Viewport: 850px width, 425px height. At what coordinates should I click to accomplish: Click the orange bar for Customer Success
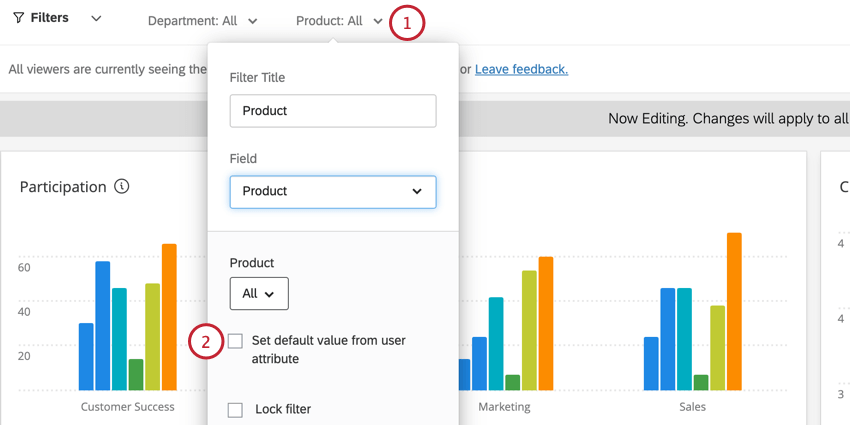coord(169,317)
